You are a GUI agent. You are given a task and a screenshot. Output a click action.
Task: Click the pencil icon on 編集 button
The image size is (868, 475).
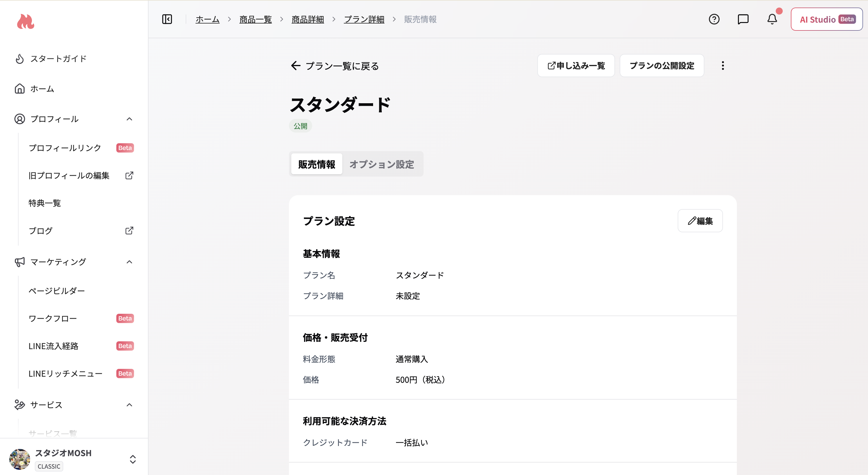692,221
